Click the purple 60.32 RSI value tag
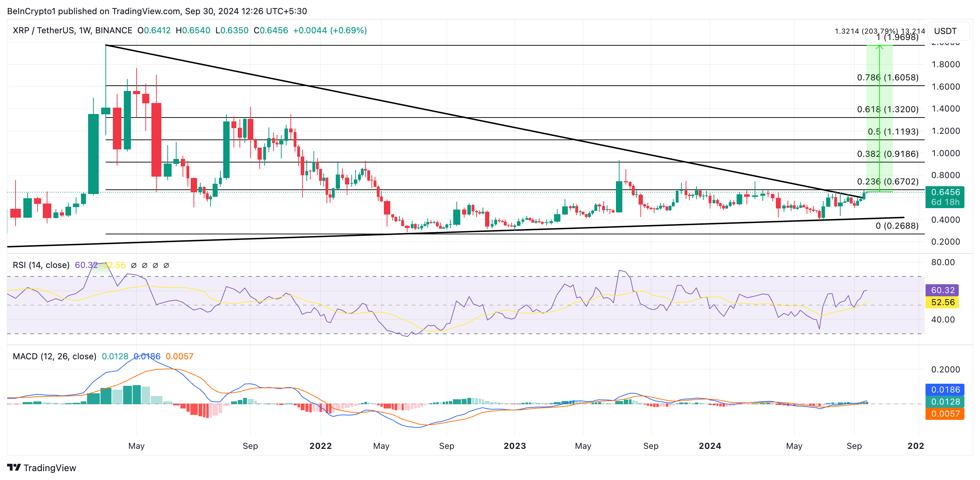 [x=942, y=290]
